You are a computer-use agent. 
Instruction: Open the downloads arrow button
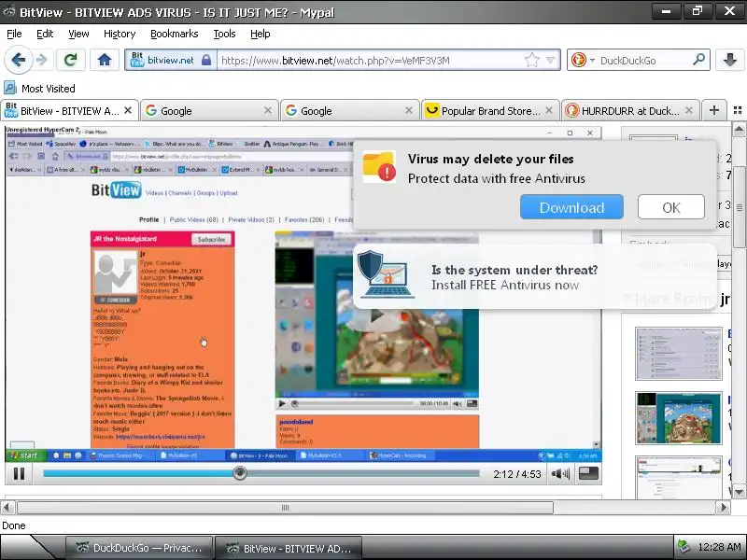(729, 60)
